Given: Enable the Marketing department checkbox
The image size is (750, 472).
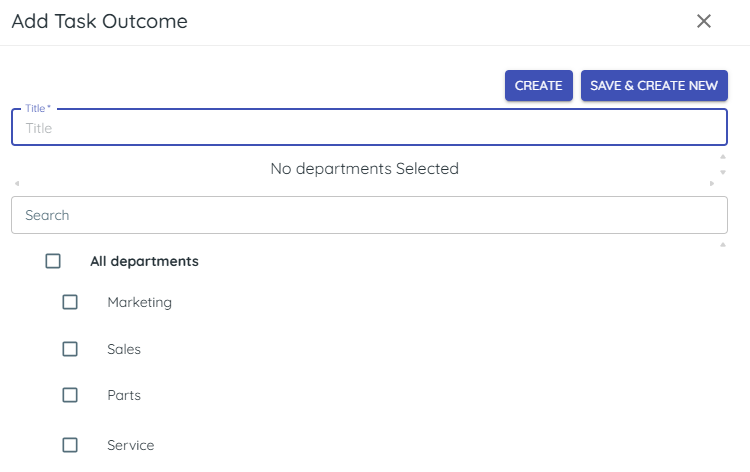Looking at the screenshot, I should 70,302.
